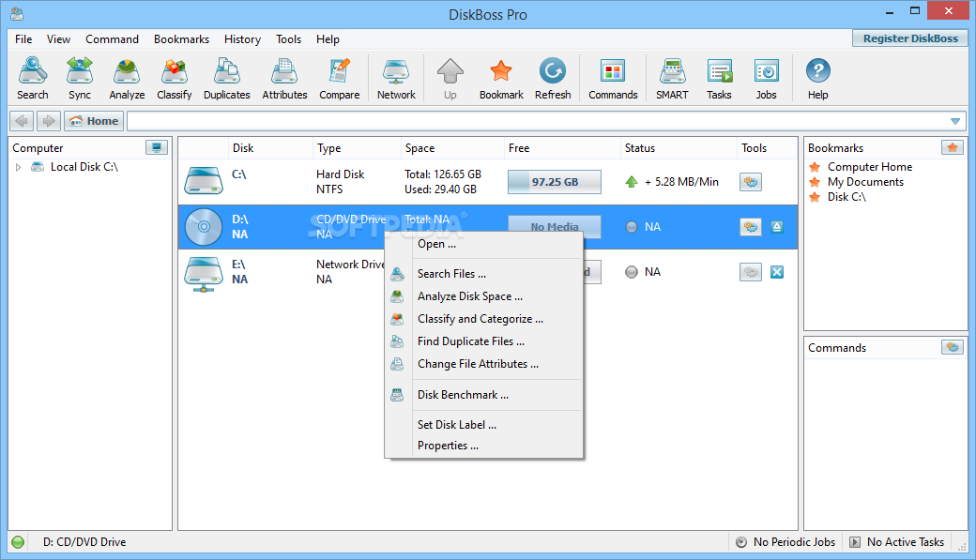Click the E:\ network drive icon
Screen dimensions: 976x560
[204, 273]
